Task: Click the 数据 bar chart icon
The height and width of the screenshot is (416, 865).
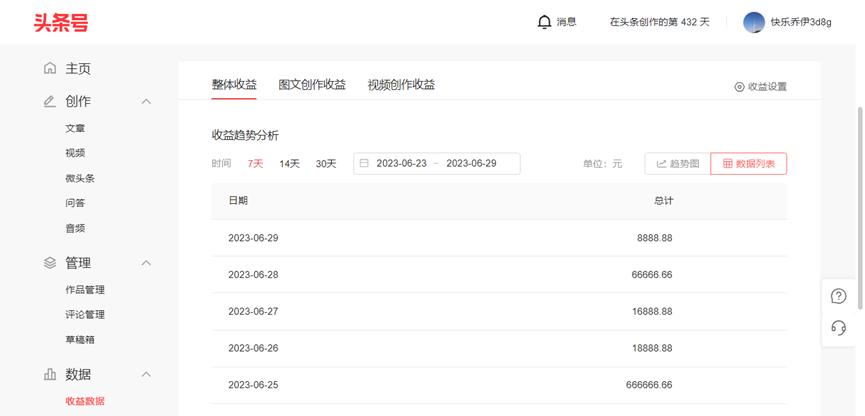Action: [x=50, y=375]
